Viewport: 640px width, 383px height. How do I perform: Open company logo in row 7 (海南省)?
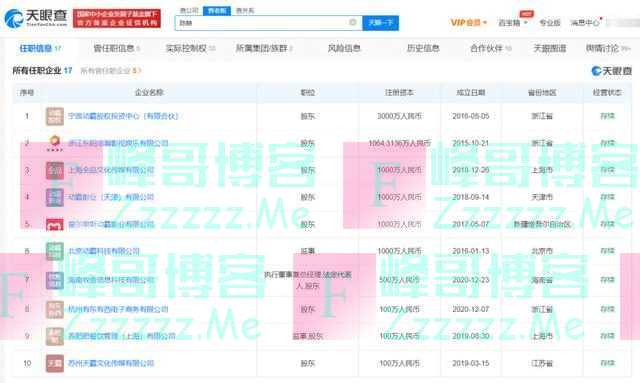pyautogui.click(x=55, y=280)
